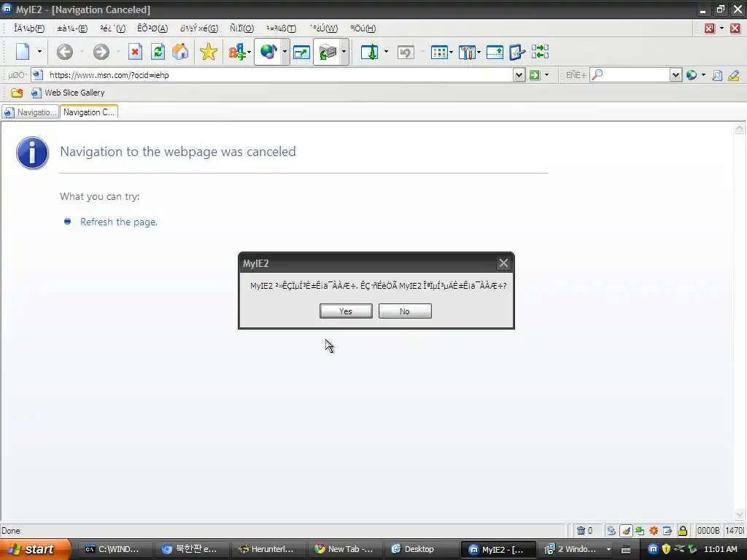Open the search box dropdown arrow
The width and height of the screenshot is (747, 560).
coord(676,75)
